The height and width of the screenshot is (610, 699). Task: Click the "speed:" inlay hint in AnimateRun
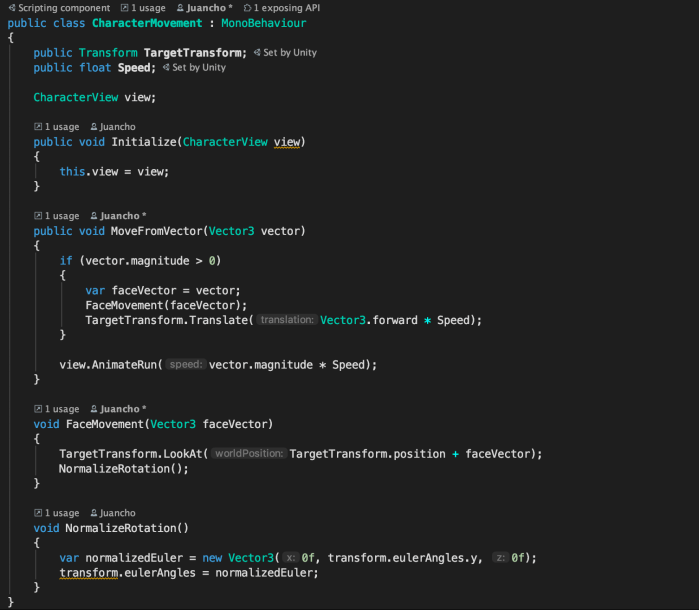[x=185, y=365]
